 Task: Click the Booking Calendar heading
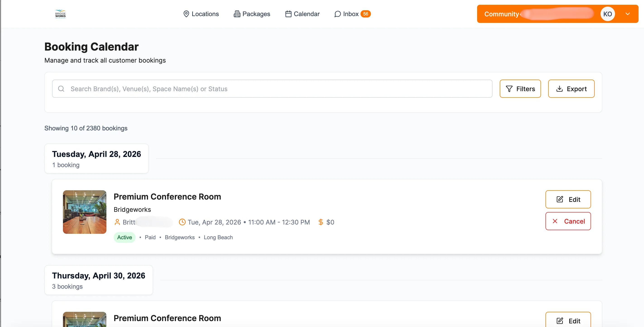[x=91, y=47]
